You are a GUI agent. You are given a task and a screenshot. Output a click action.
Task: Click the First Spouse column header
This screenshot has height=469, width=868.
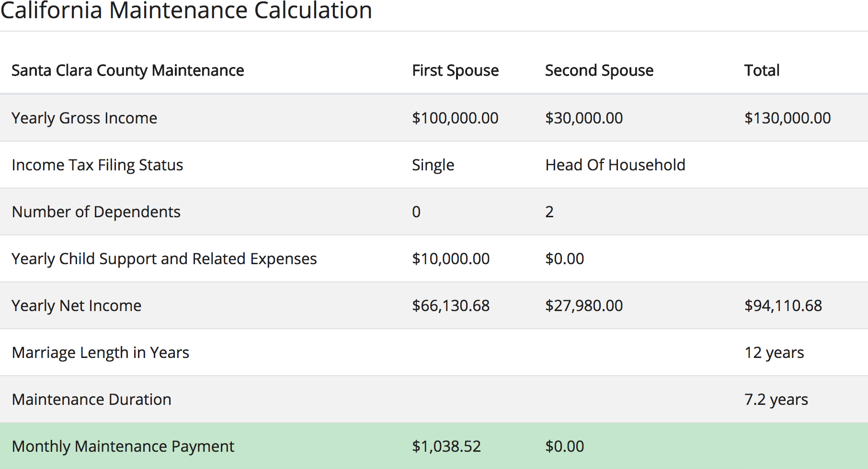pyautogui.click(x=455, y=70)
